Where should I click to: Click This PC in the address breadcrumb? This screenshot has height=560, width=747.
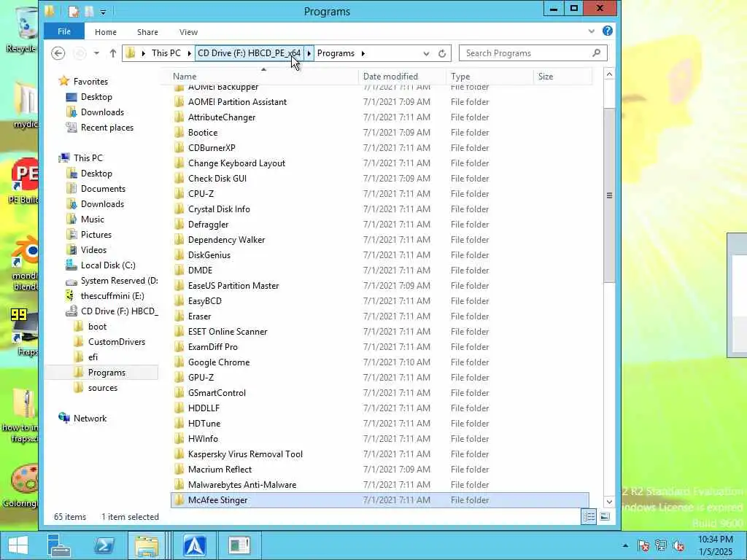pos(166,52)
